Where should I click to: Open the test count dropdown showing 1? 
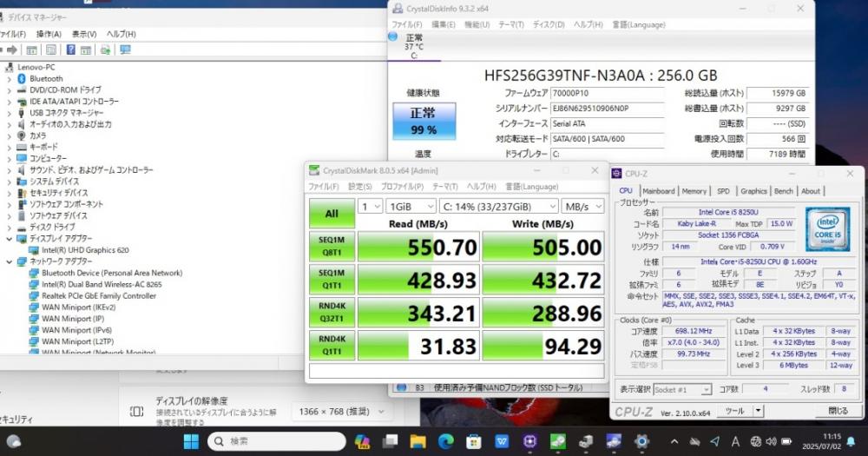[x=370, y=207]
